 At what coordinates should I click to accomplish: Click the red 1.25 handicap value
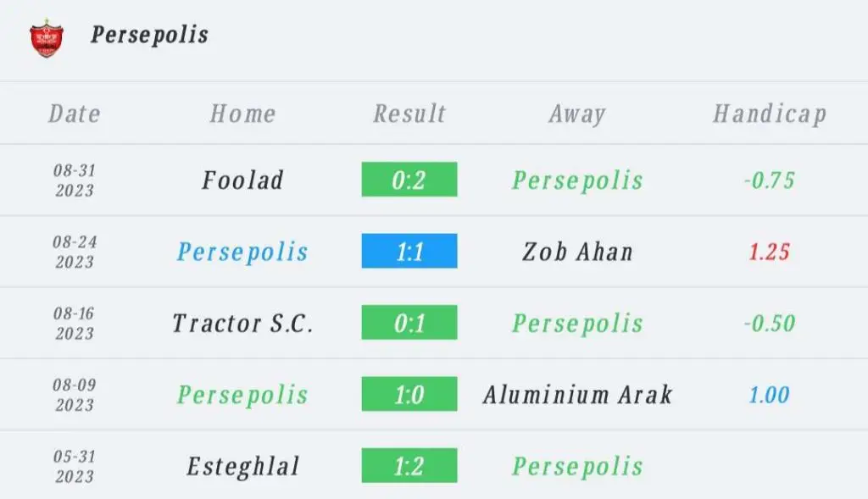coord(770,252)
